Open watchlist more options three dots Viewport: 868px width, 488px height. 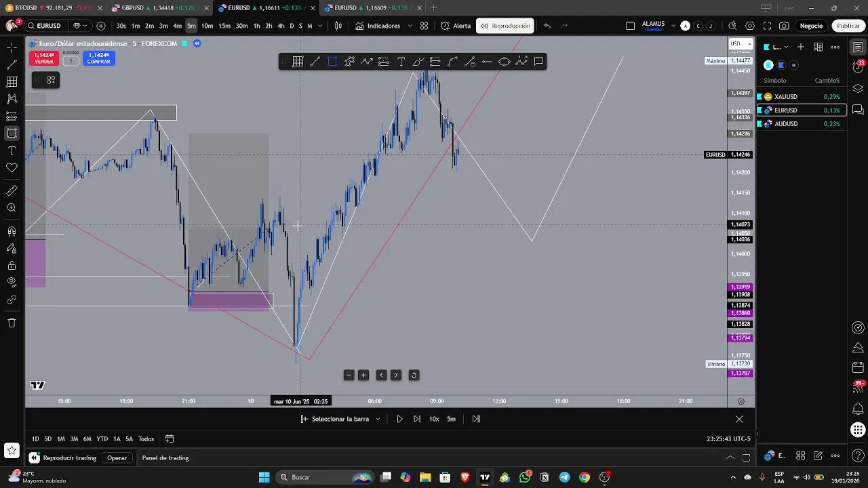[x=835, y=47]
